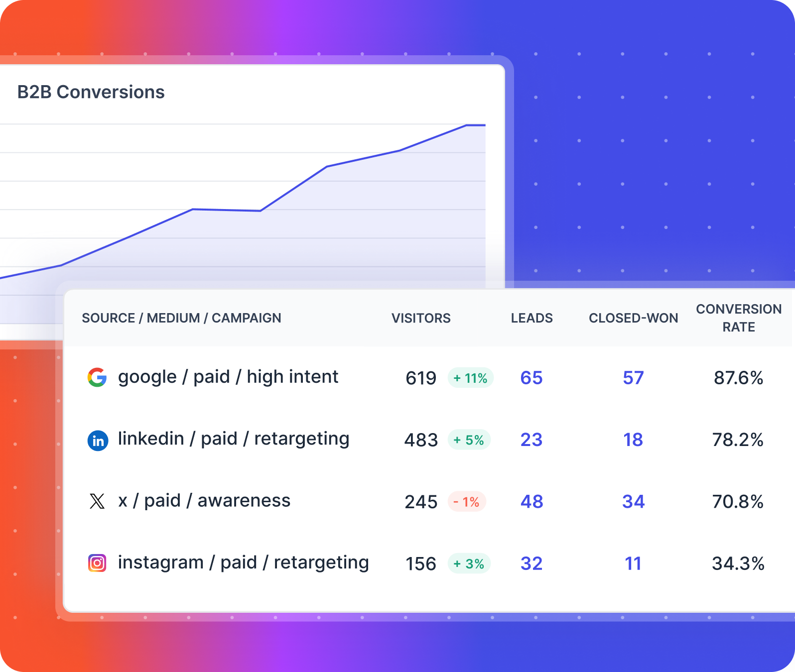Screen dimensions: 795x672
Task: Click the -1% red change badge
Action: pyautogui.click(x=466, y=502)
